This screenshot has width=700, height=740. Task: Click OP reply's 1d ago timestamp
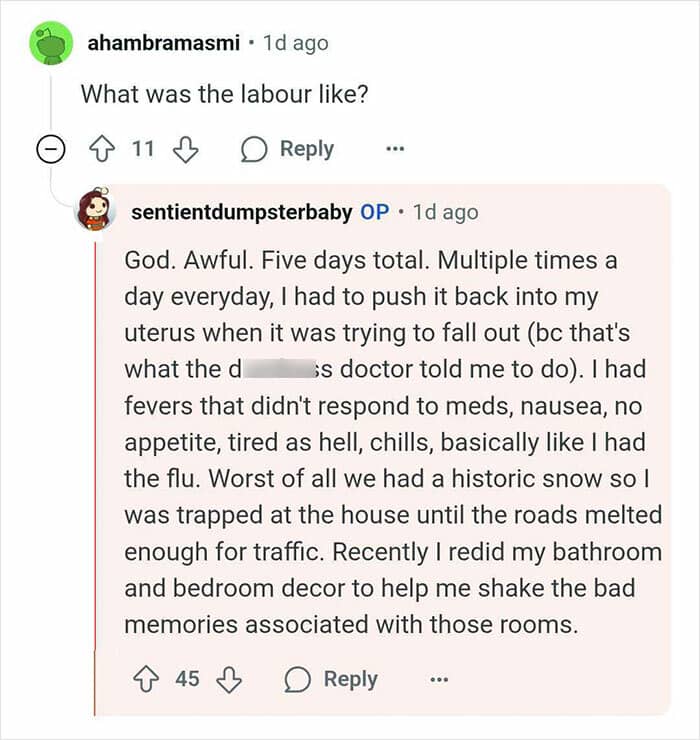tap(445, 212)
